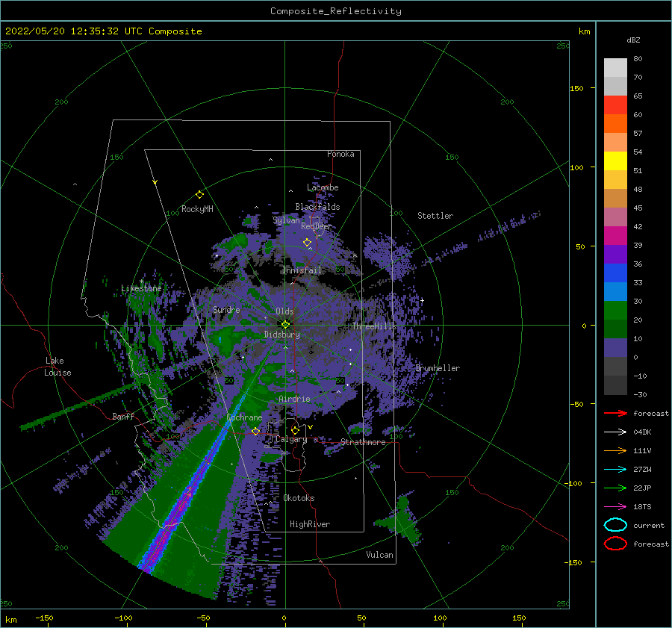The height and width of the screenshot is (628, 672).
Task: Click the Vulcan label
Action: pyautogui.click(x=380, y=554)
